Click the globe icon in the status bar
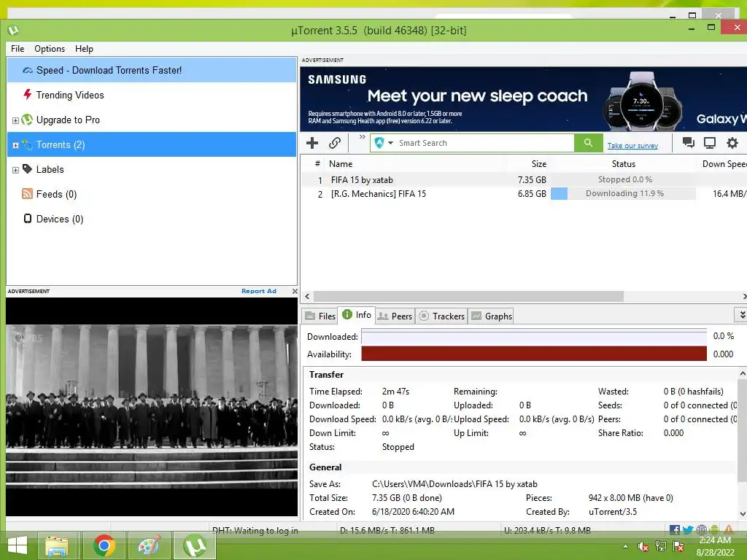 click(701, 530)
